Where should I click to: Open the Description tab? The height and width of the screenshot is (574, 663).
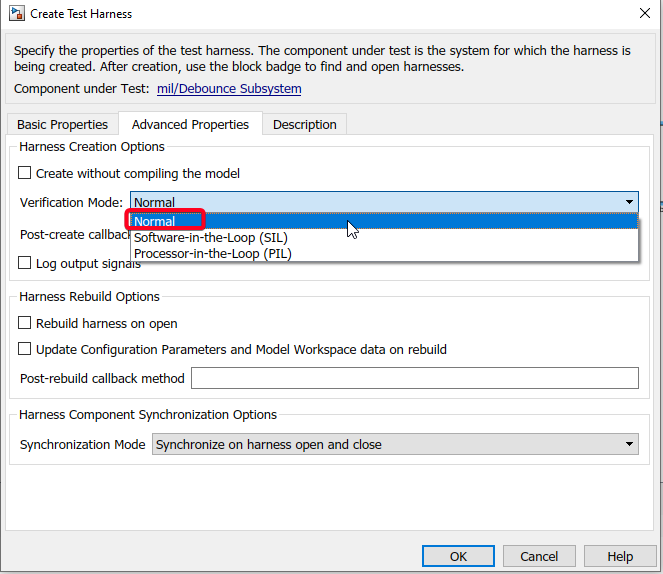304,125
